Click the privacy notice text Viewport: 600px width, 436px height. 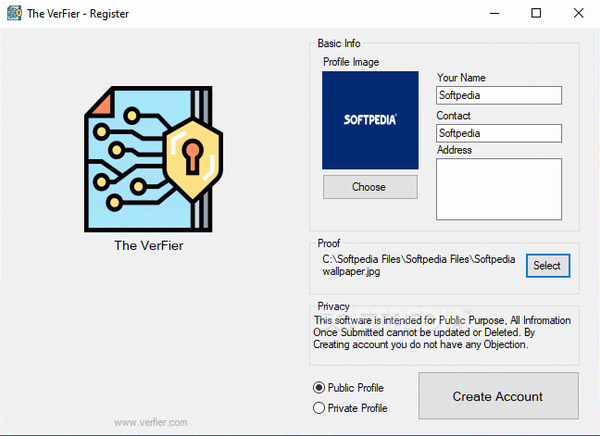coord(442,332)
